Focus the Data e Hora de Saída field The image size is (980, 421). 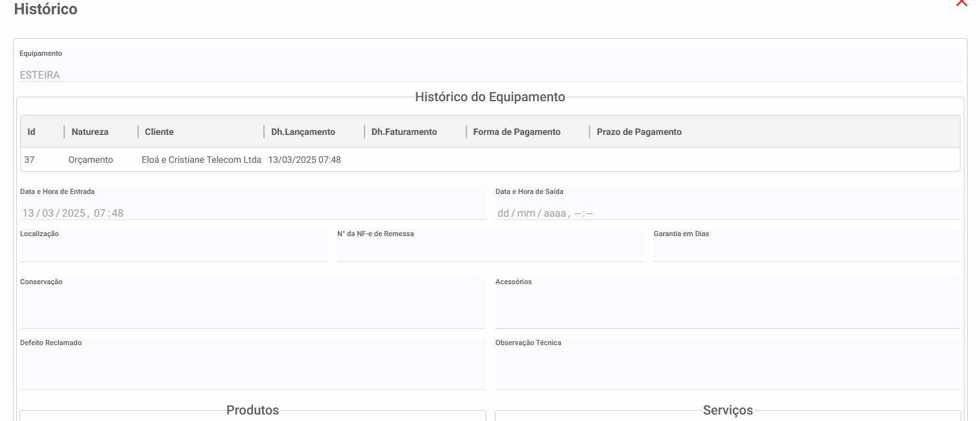coord(728,204)
